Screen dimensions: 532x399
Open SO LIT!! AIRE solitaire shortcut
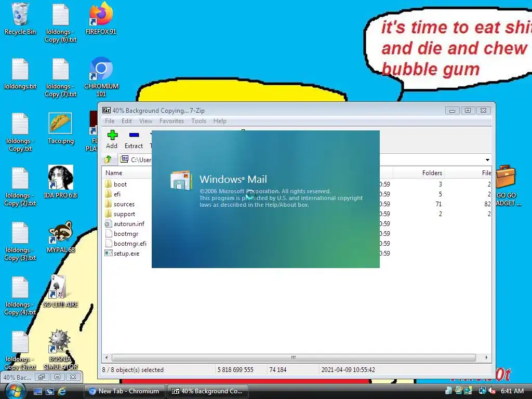click(x=60, y=291)
